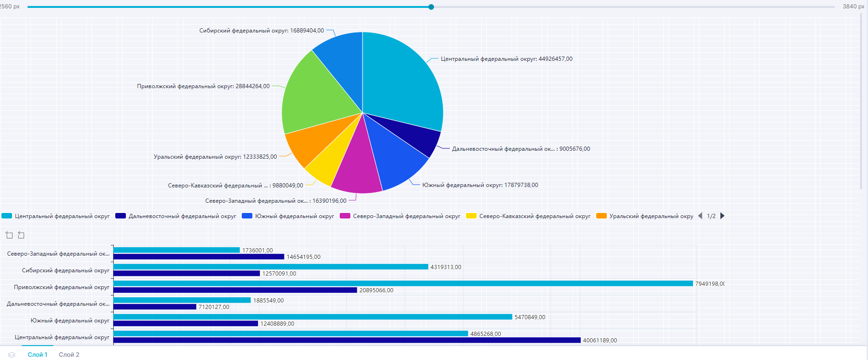The height and width of the screenshot is (360, 868).
Task: Toggle Центральный федеральный округ legend item
Action: click(56, 216)
